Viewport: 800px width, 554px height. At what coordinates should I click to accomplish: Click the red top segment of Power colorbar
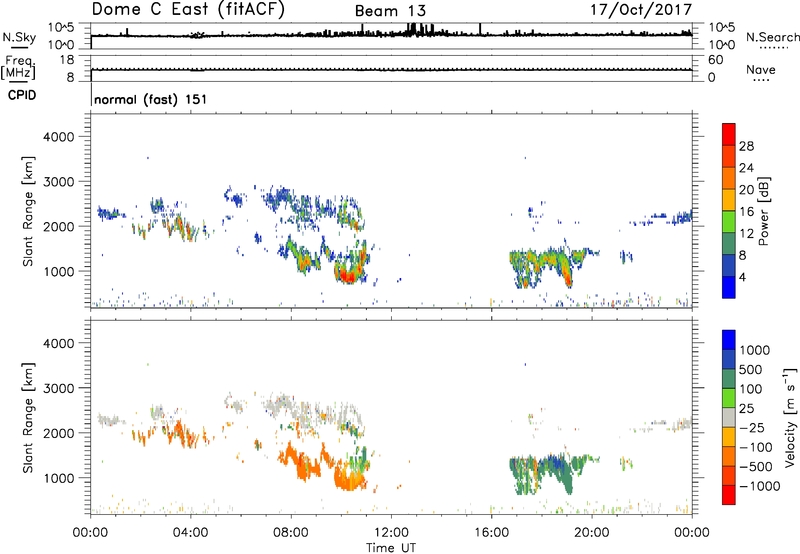(x=729, y=134)
